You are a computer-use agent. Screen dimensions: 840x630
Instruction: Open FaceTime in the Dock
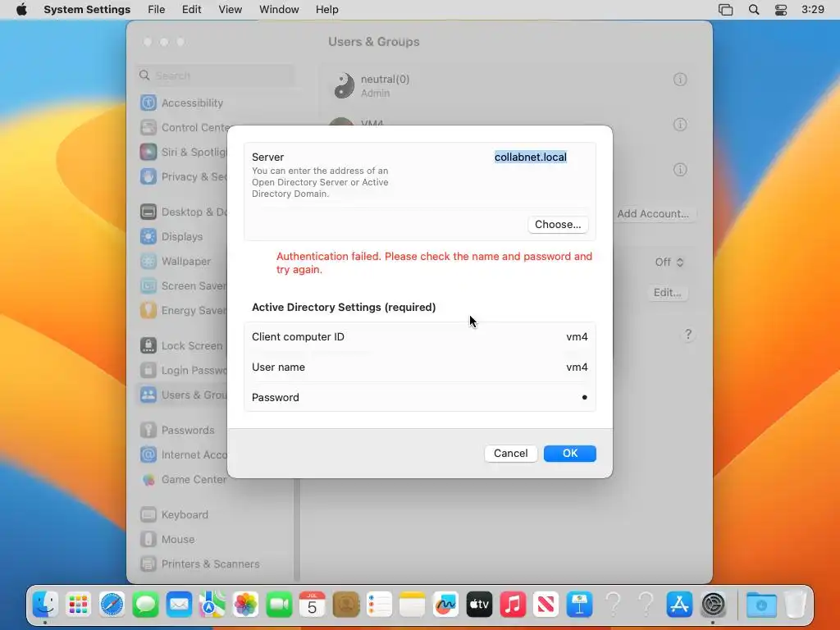tap(279, 605)
